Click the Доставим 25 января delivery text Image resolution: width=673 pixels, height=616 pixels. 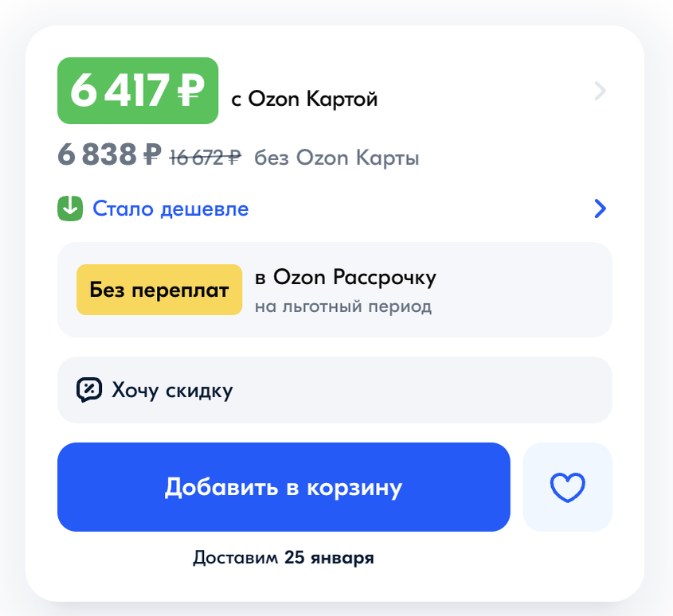click(284, 558)
